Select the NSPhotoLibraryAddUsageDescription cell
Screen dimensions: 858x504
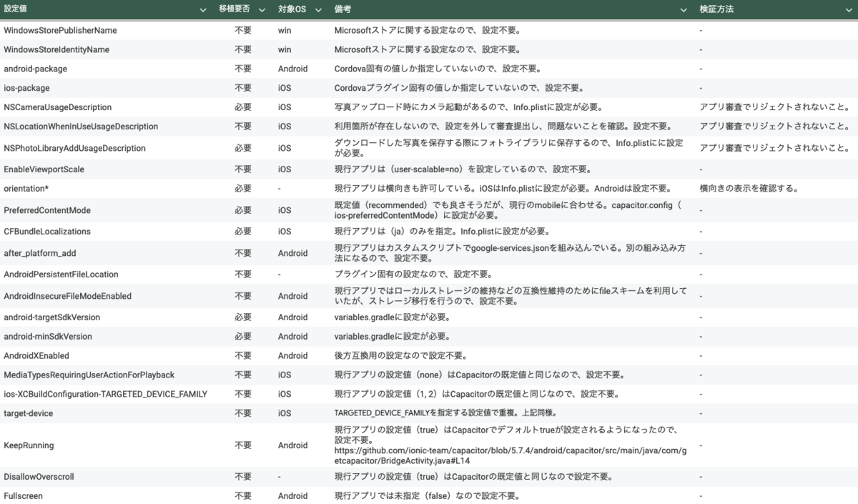pyautogui.click(x=74, y=148)
